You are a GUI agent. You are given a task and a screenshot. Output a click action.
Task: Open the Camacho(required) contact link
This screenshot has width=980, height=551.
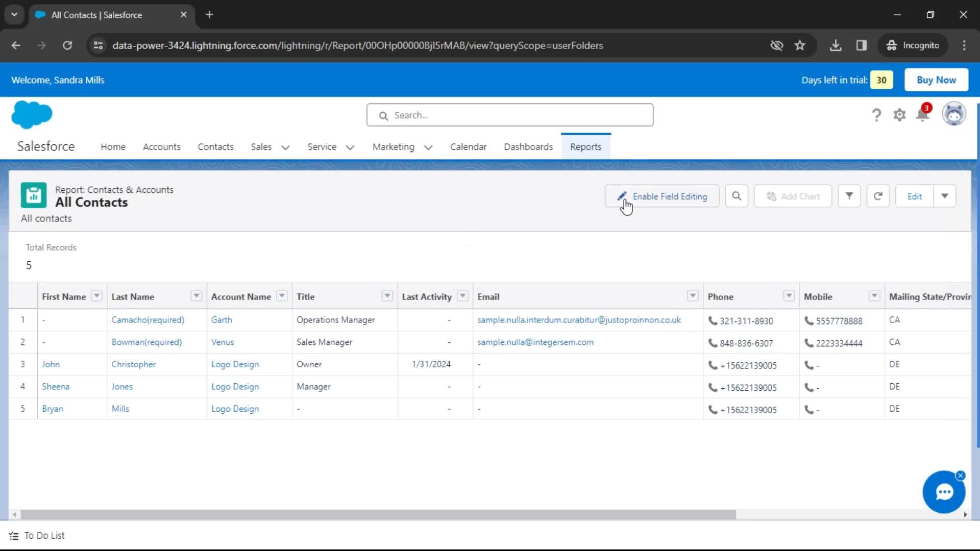pos(148,320)
